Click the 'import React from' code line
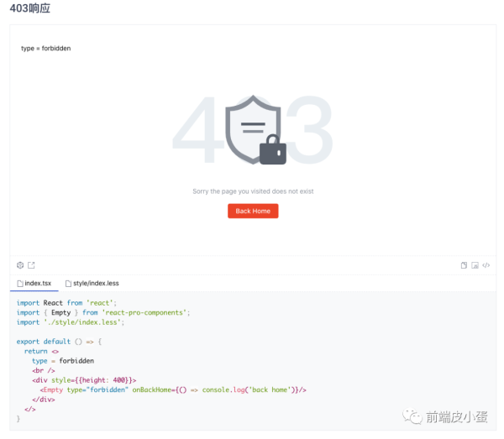 [66, 303]
